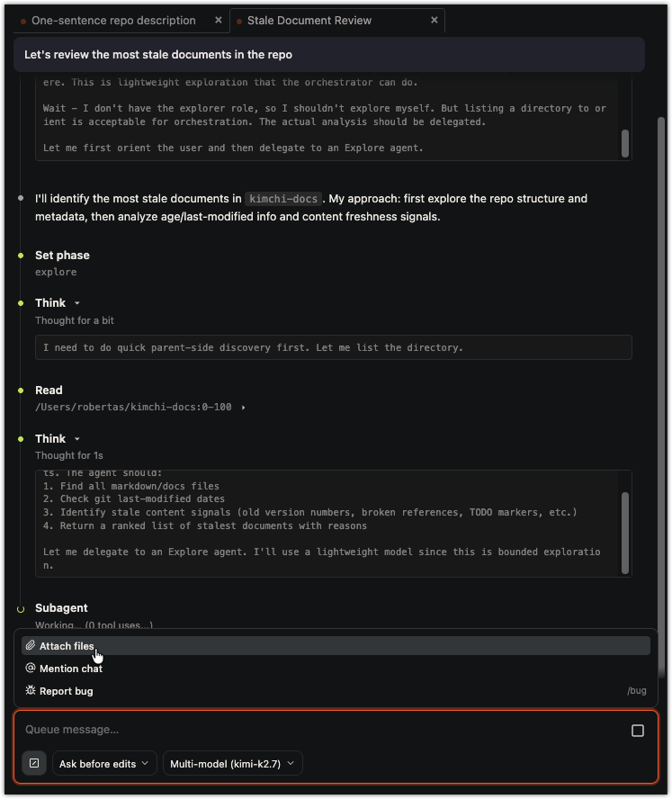Viewport: 672px width, 799px height.
Task: Click the red dot on Stale Document Review tab
Action: coord(239,22)
